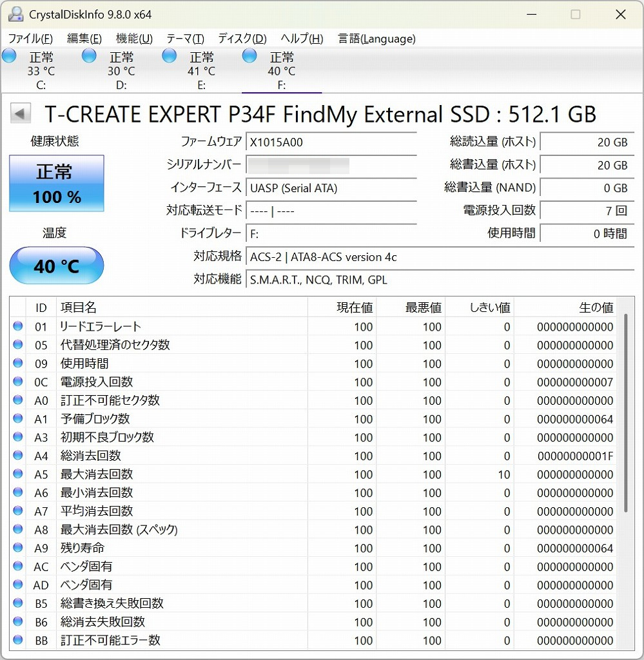The image size is (644, 660).
Task: Click blue status dot for ID 09 row
Action: pos(17,363)
